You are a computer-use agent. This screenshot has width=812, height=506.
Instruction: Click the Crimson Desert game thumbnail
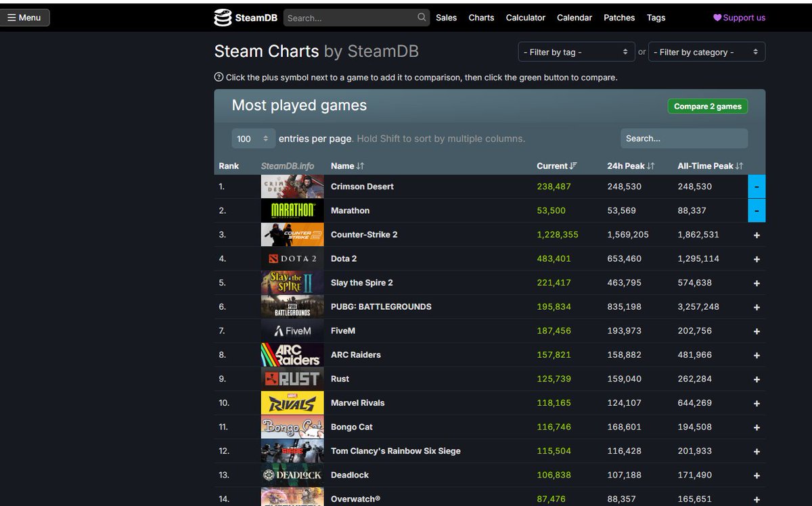coord(292,187)
